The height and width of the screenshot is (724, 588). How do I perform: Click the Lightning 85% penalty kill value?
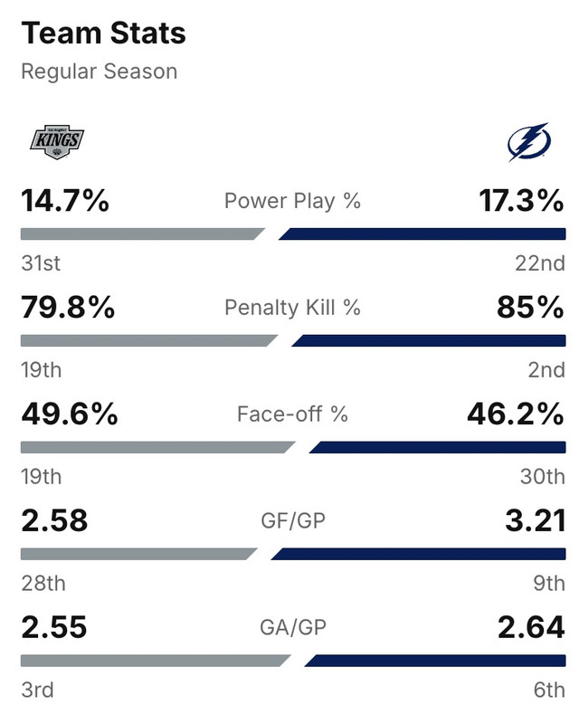pyautogui.click(x=530, y=308)
